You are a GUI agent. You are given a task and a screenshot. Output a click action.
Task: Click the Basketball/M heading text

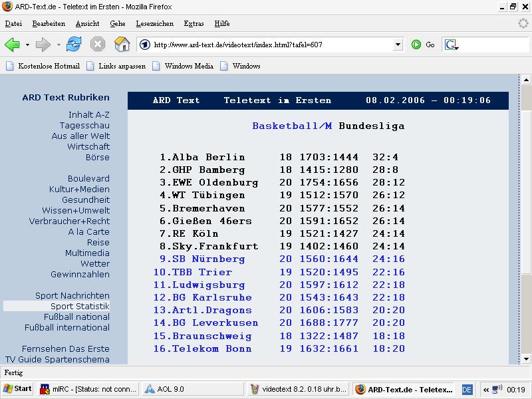click(x=292, y=126)
